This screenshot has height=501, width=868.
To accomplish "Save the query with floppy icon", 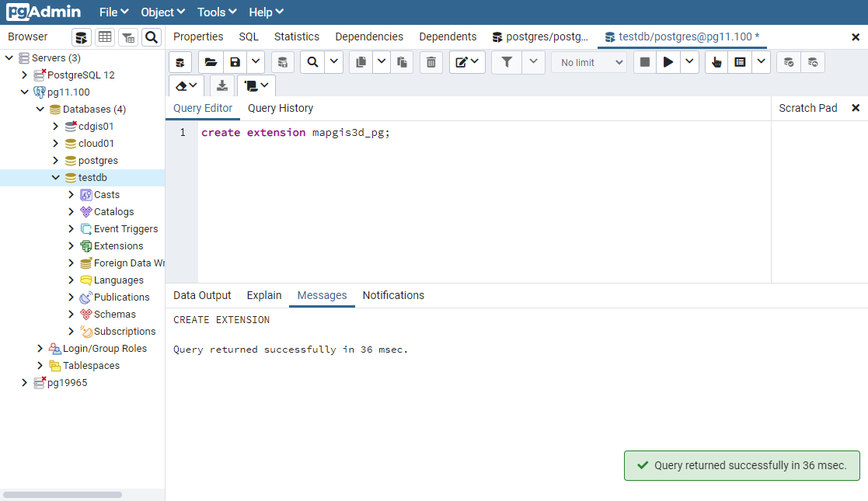I will (x=235, y=62).
